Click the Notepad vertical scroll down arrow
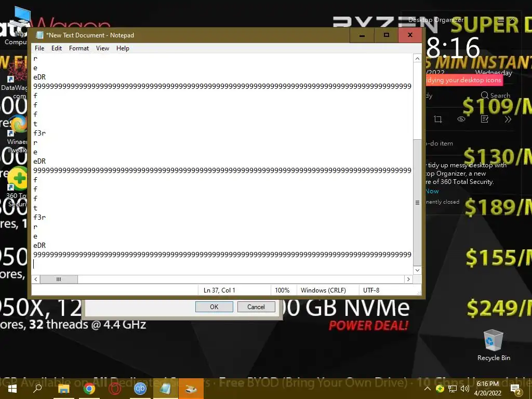 point(417,270)
